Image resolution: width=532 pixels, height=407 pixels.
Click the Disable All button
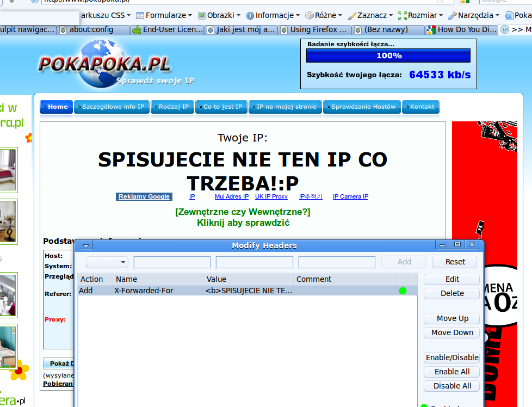[x=452, y=386]
